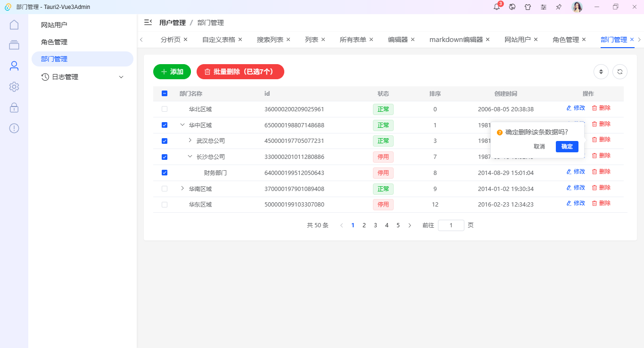This screenshot has width=644, height=348.
Task: Select the 正常 status tag of 武汉总公司
Action: point(383,141)
